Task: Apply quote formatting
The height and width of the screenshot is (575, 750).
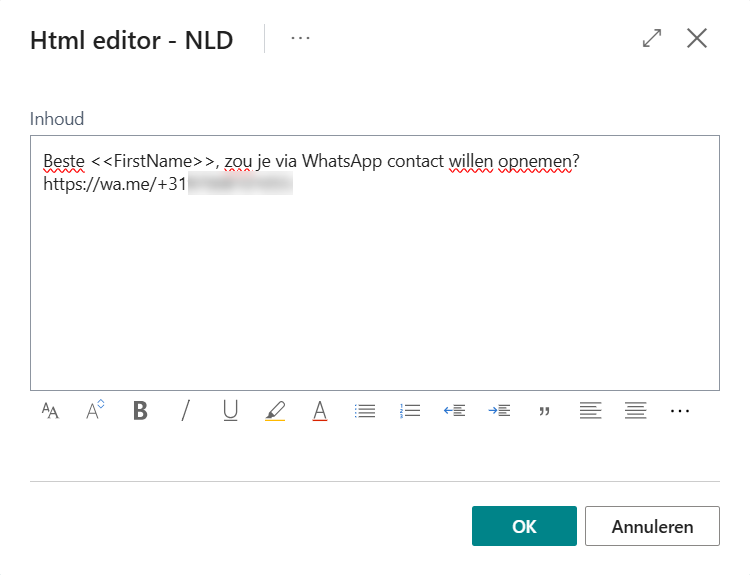Action: click(x=545, y=411)
